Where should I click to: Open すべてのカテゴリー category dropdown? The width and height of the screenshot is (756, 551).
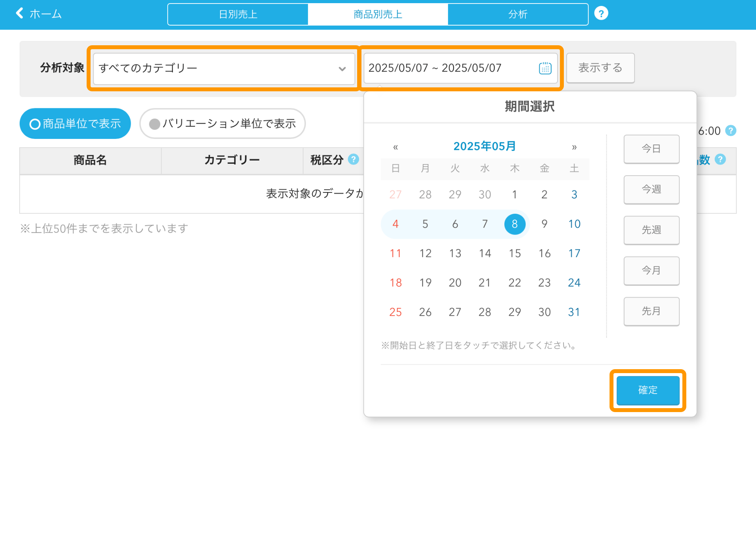click(224, 68)
